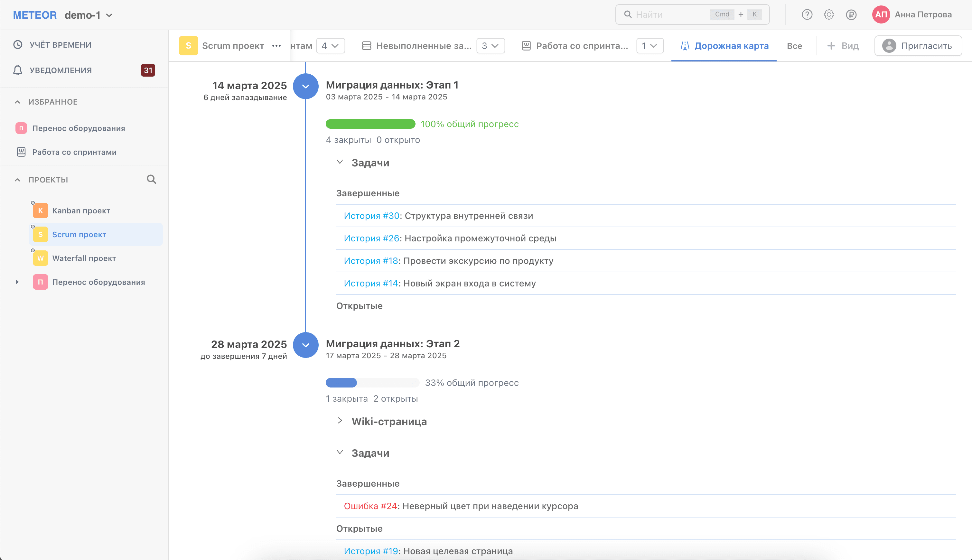Open УВЕДОМЛЕНИЯ menu item
This screenshot has width=972, height=560.
(x=61, y=70)
